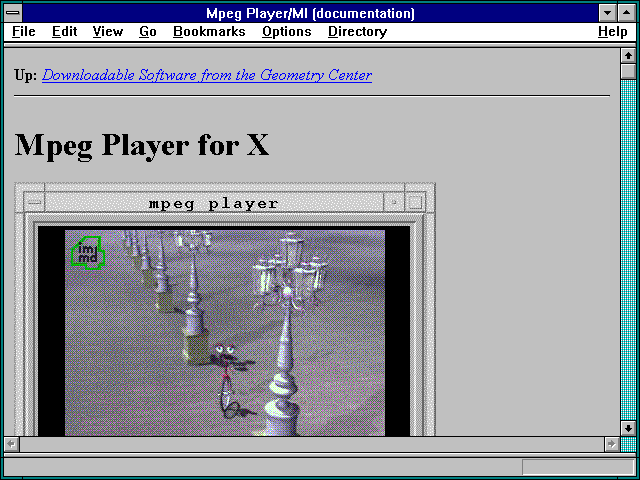Click the vertical scrollbar down arrow
This screenshot has height=480, width=640.
[628, 428]
